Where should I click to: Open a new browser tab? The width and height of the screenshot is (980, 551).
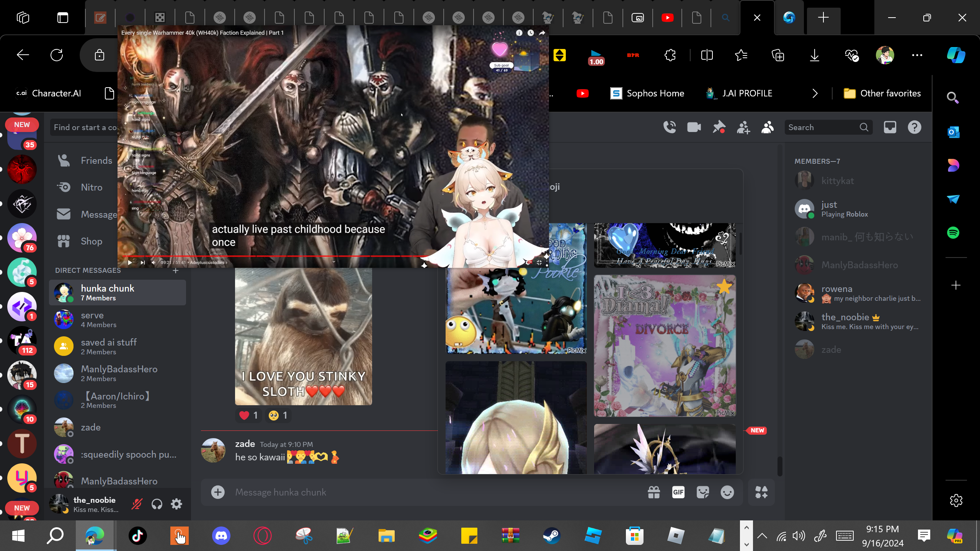coord(823,18)
